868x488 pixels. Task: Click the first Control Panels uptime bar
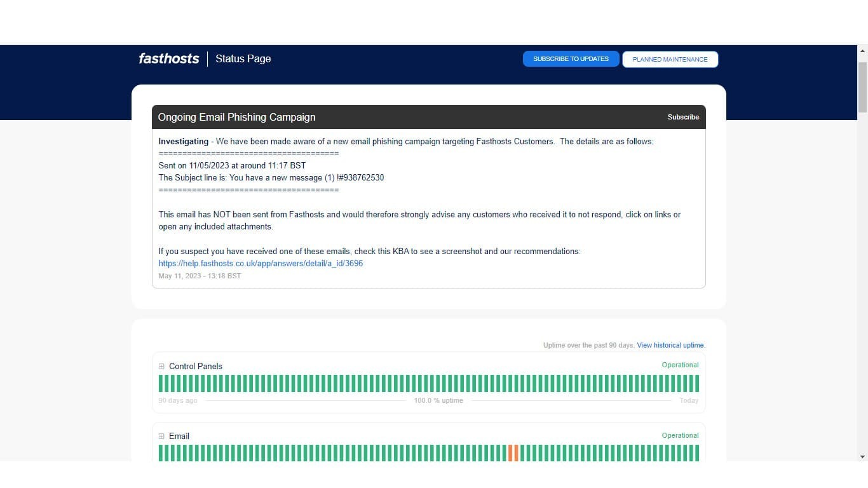pyautogui.click(x=161, y=384)
